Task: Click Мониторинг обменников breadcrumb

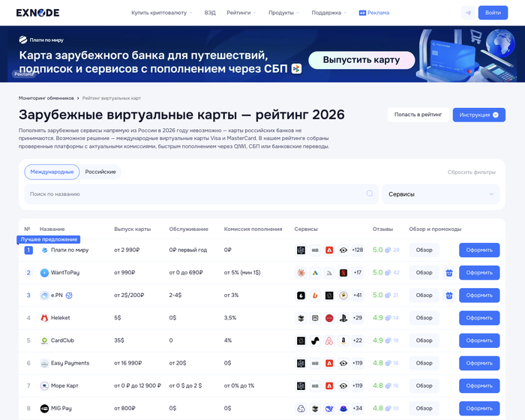Action: (x=46, y=98)
